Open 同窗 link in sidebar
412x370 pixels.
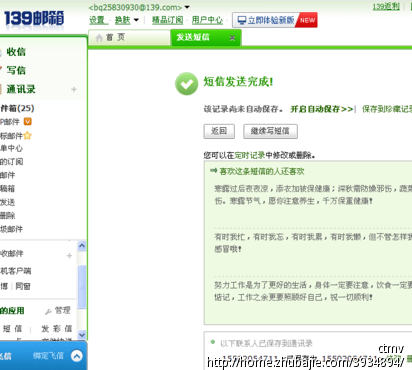(x=23, y=286)
